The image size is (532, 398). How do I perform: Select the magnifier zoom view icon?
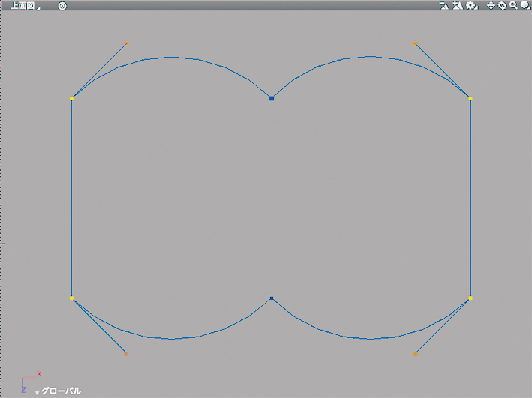[x=513, y=6]
